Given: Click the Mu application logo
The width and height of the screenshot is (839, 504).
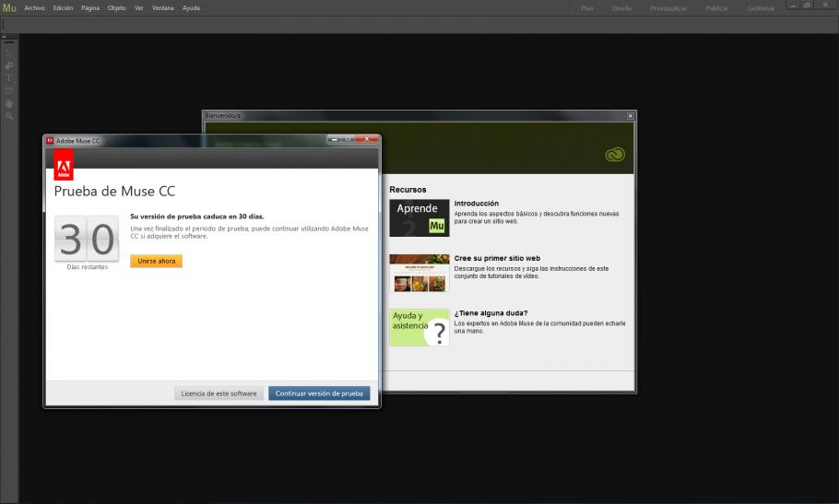Looking at the screenshot, I should [x=9, y=8].
